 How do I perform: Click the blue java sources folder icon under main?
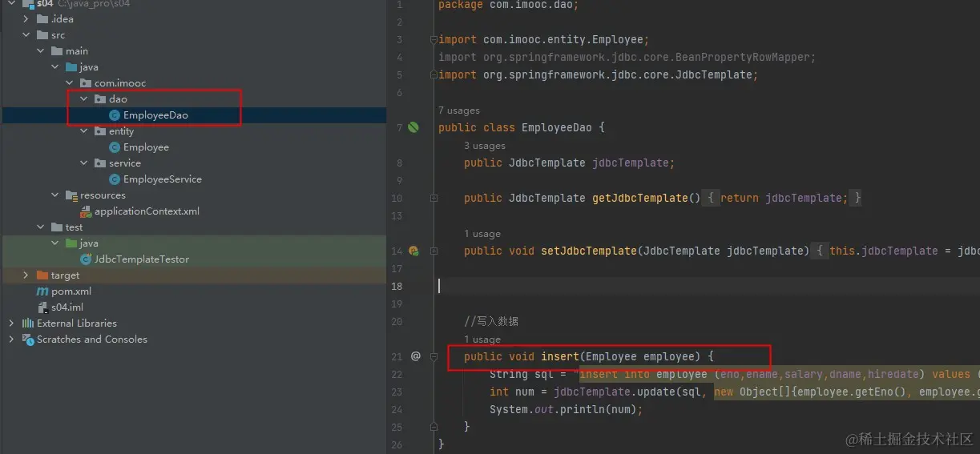pyautogui.click(x=71, y=67)
